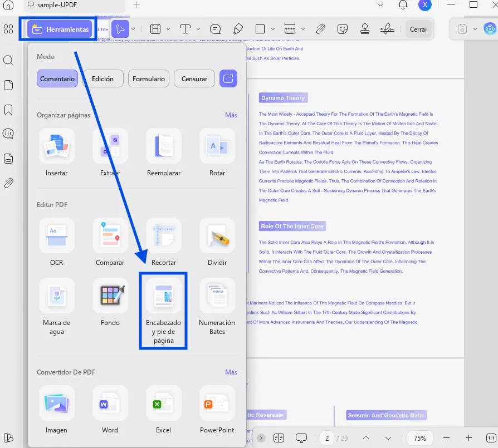Screen dimensions: 498x448
Task: Click the save icon in top right
Action: click(x=462, y=29)
